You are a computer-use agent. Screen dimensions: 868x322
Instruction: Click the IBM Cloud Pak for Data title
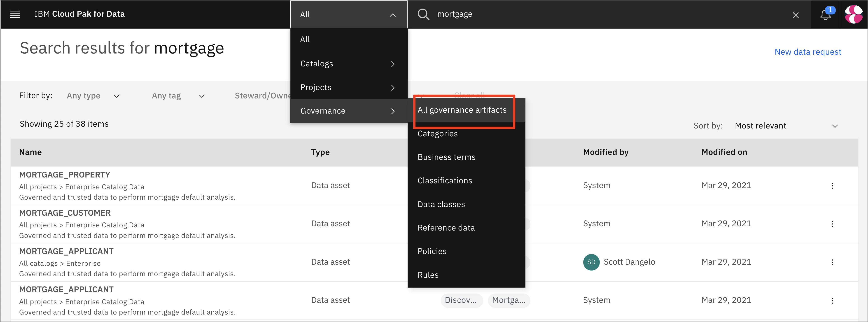[79, 14]
